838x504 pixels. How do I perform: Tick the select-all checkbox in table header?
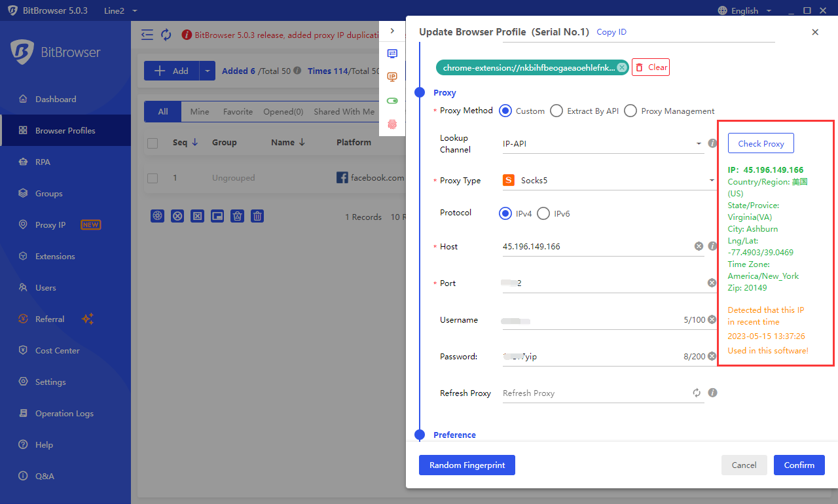153,143
